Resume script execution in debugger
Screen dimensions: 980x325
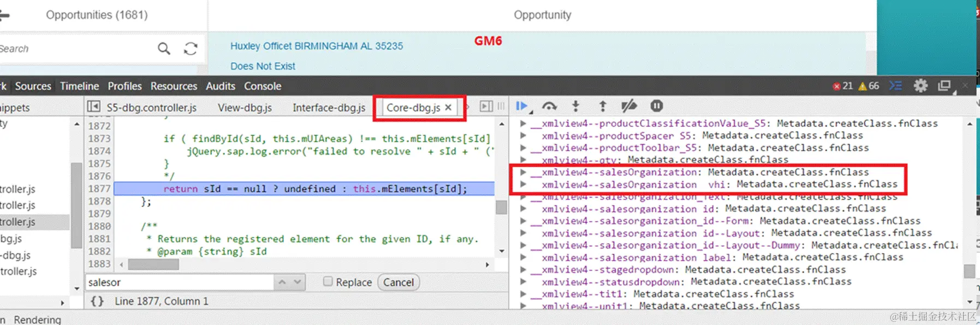pyautogui.click(x=522, y=106)
